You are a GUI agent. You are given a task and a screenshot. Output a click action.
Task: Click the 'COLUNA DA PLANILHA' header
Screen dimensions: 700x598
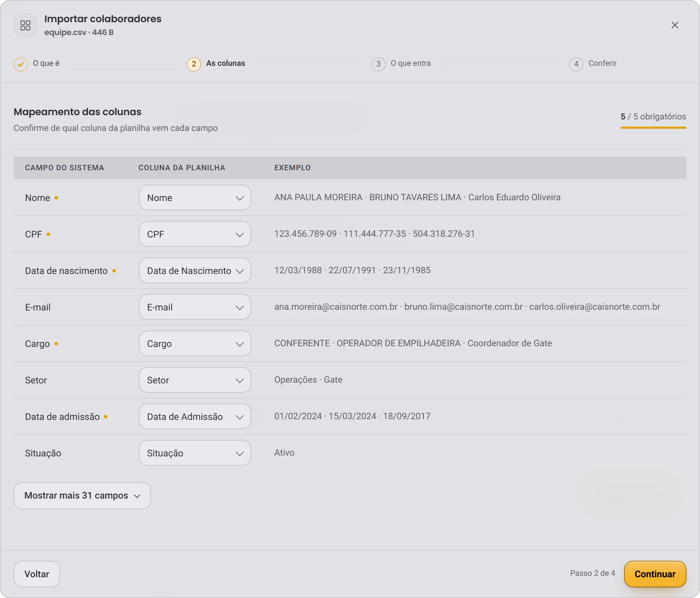pyautogui.click(x=182, y=168)
